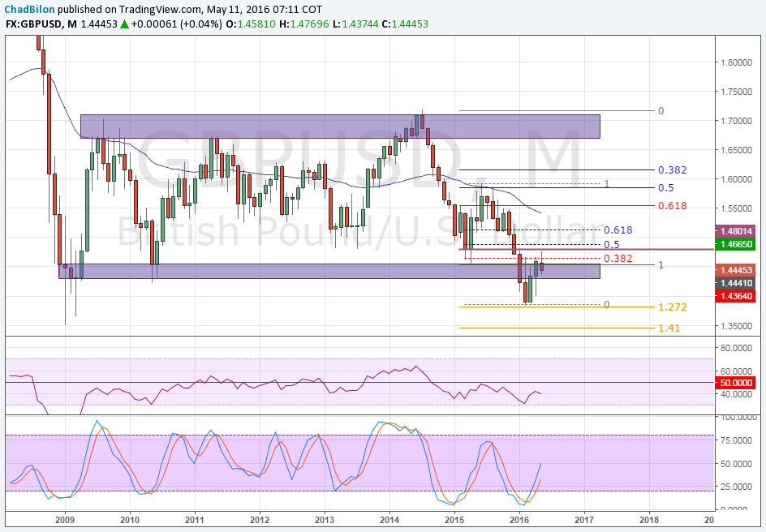Click the 2009 time axis label

(x=65, y=520)
